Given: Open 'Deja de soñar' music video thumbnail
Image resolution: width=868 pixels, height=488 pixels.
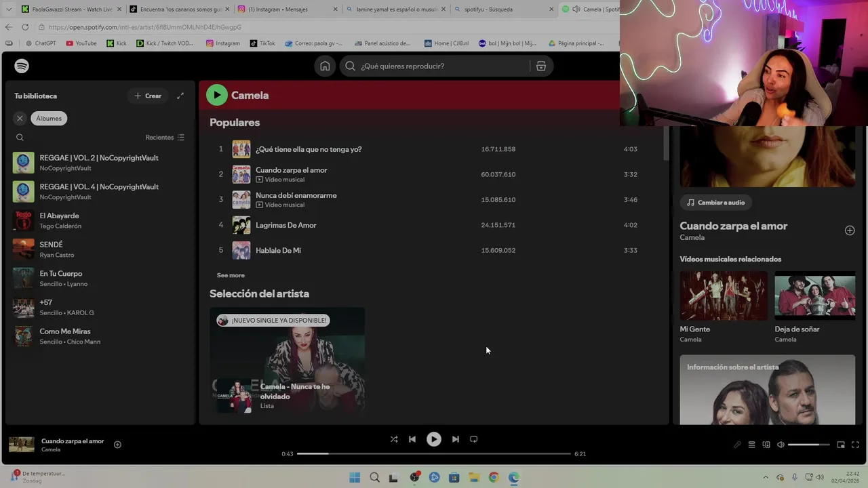Looking at the screenshot, I should [x=815, y=296].
